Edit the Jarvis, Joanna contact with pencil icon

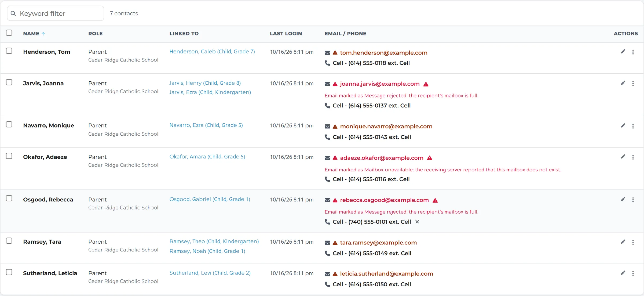tap(623, 83)
